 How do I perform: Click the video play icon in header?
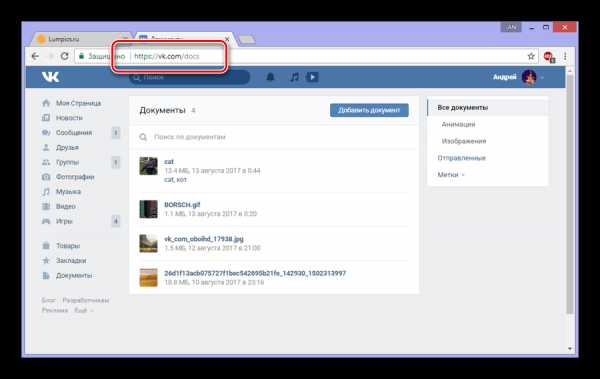pyautogui.click(x=312, y=77)
